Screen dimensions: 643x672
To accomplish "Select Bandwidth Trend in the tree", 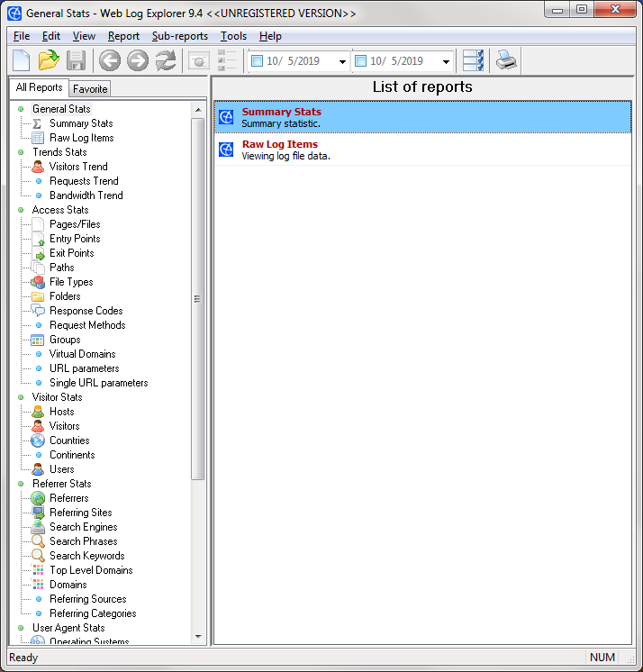I will 86,195.
